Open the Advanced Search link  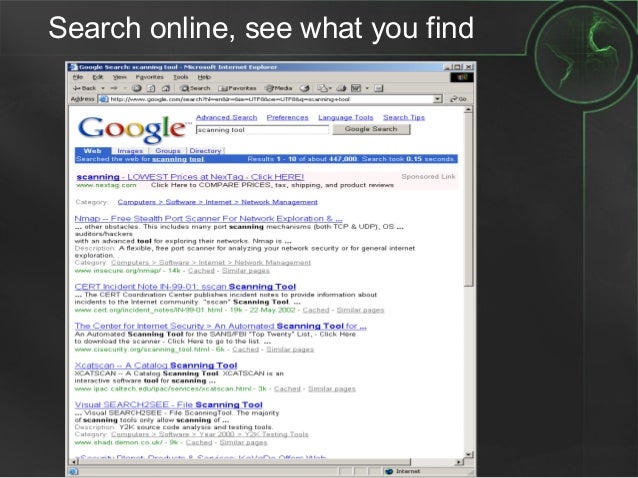tap(227, 118)
